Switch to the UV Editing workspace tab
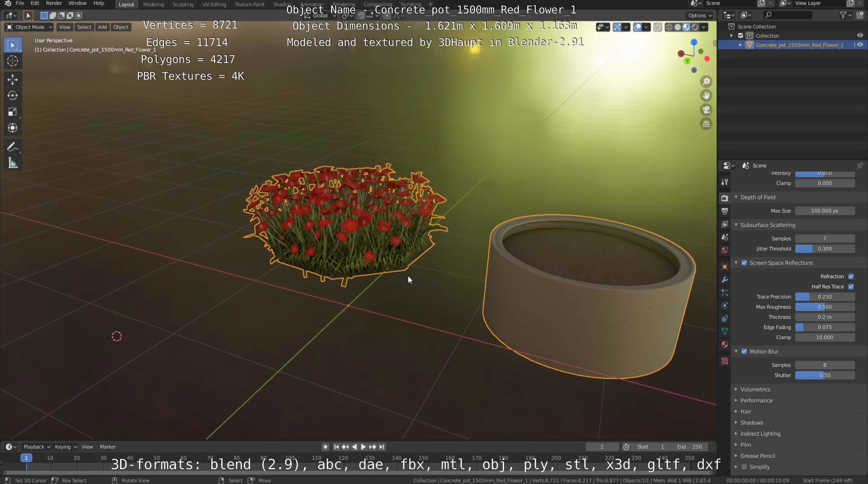Viewport: 868px width, 484px height. pyautogui.click(x=214, y=4)
